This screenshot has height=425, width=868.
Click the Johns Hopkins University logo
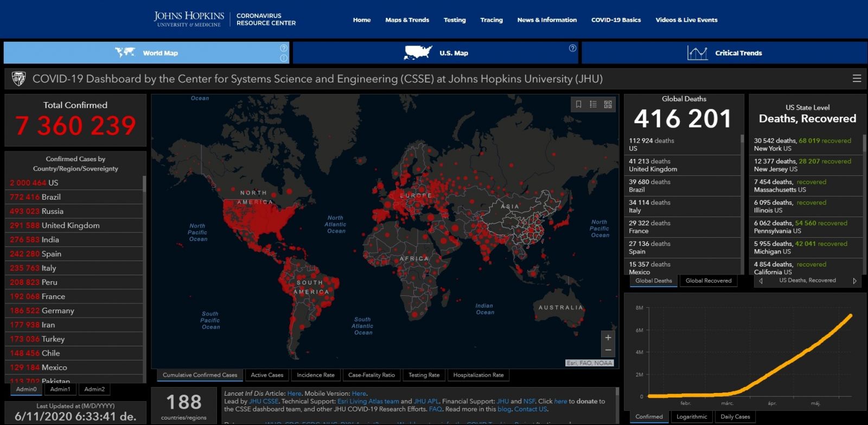pyautogui.click(x=188, y=19)
